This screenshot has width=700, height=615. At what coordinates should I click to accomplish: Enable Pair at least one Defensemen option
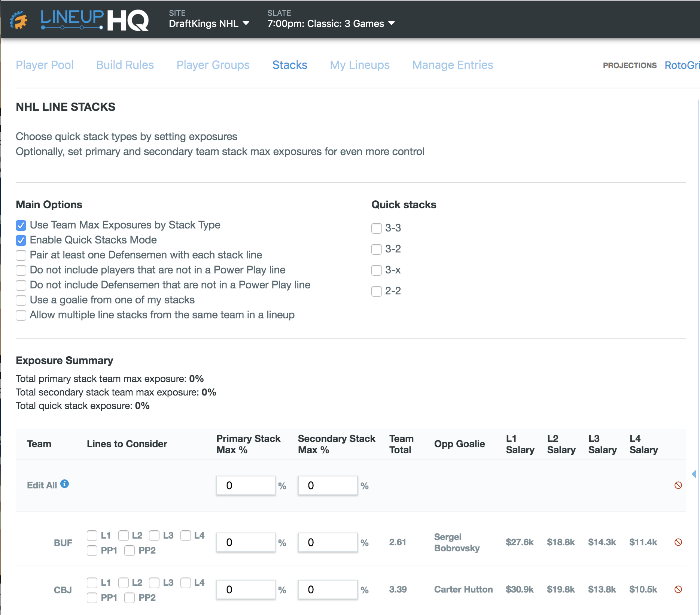pos(21,255)
